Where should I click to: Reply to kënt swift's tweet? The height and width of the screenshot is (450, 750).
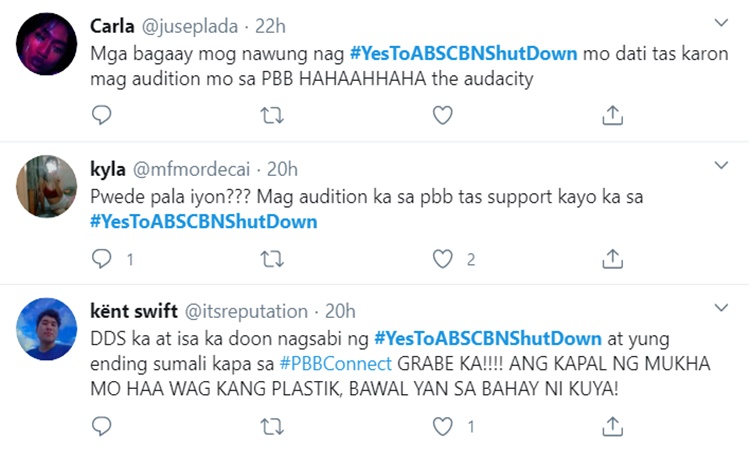(102, 427)
